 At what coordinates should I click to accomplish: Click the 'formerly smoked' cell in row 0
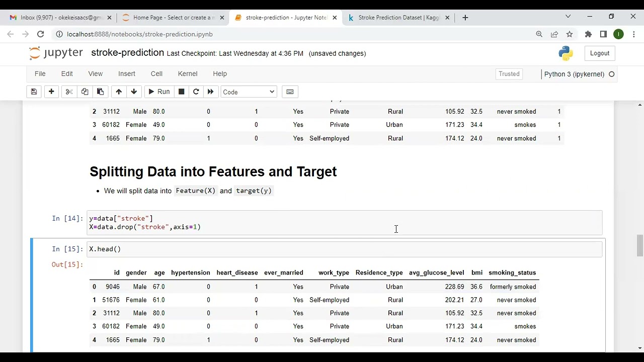pos(513,287)
